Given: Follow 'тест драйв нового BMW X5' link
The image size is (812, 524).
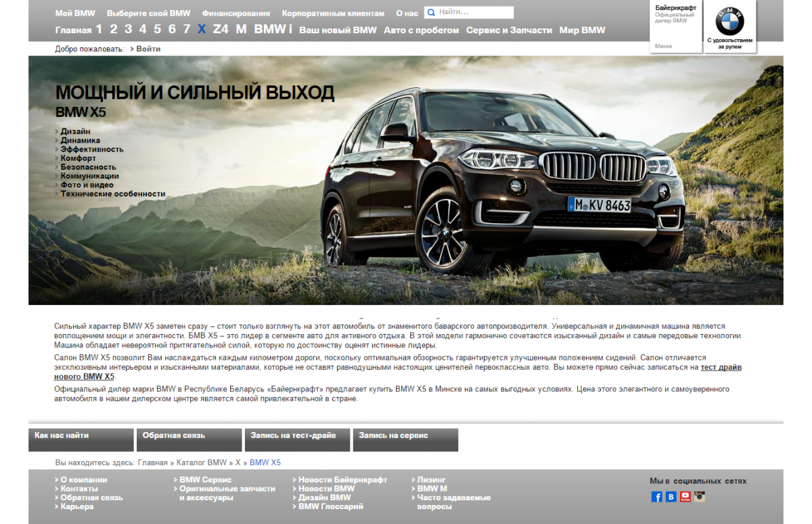Looking at the screenshot, I should 721,367.
